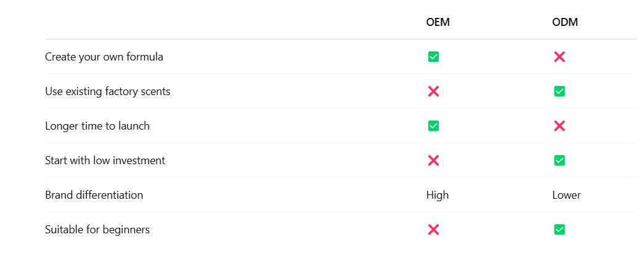
Task: Select the ODM column header
Action: coord(565,22)
